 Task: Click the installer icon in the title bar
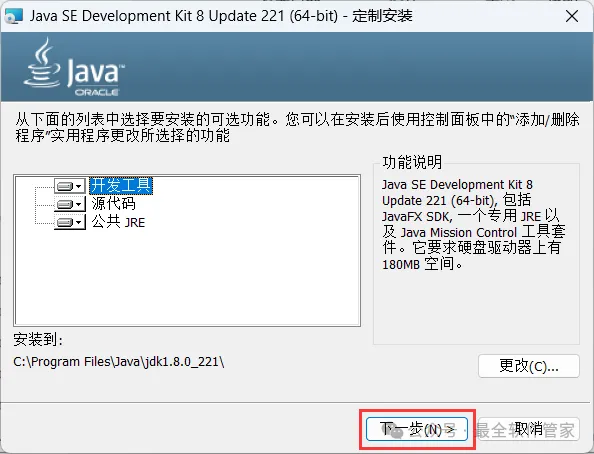14,16
